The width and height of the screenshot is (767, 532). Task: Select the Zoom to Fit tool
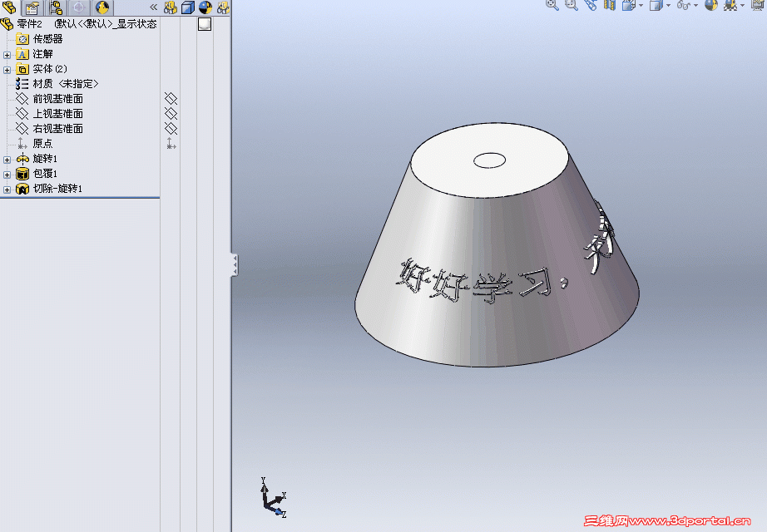(551, 6)
